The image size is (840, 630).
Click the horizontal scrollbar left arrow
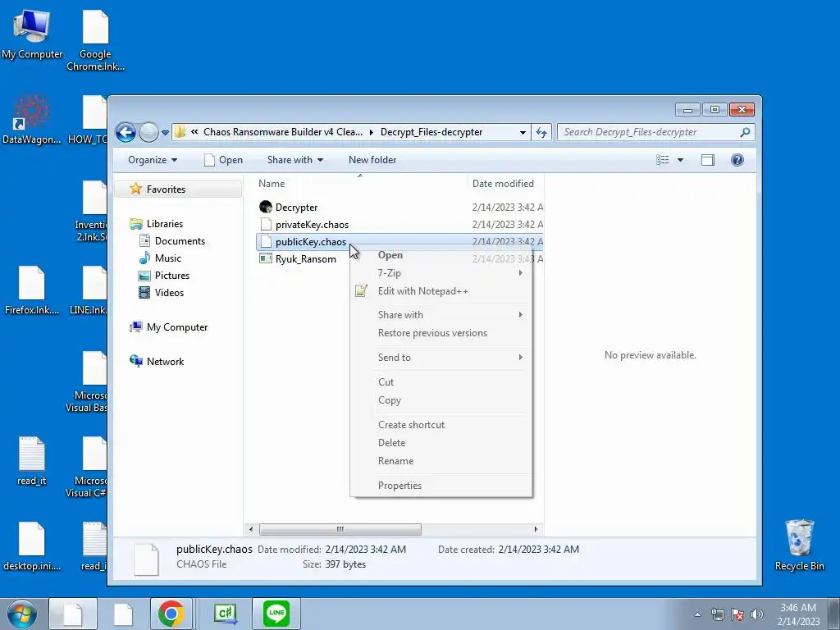click(251, 529)
